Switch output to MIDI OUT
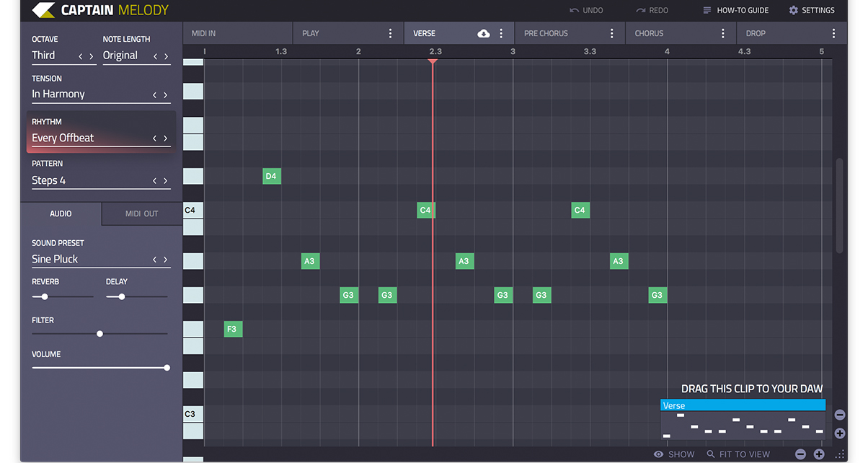868x463 pixels. click(141, 213)
